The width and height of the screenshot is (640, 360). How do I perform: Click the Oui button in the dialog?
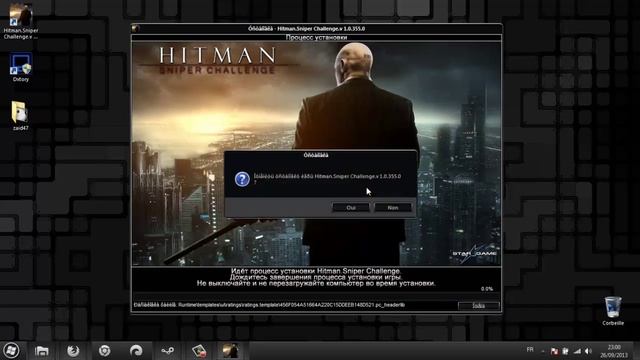click(351, 208)
